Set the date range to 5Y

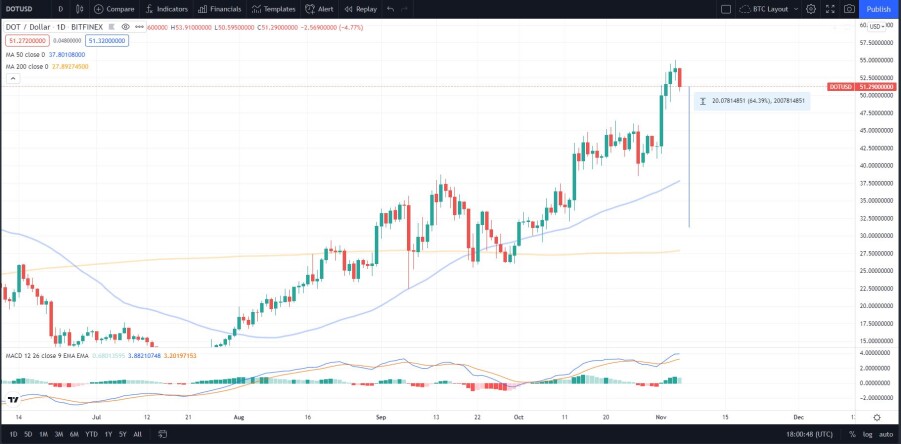(x=122, y=434)
